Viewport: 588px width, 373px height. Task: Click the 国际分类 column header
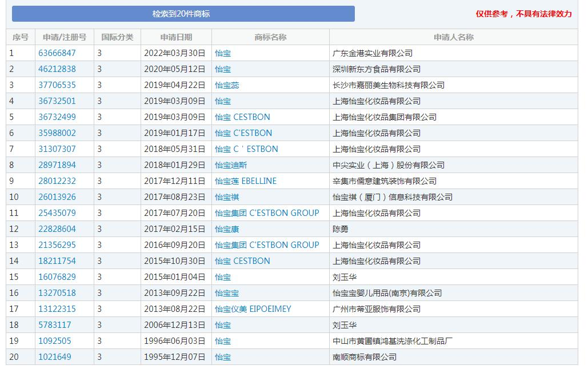click(117, 37)
